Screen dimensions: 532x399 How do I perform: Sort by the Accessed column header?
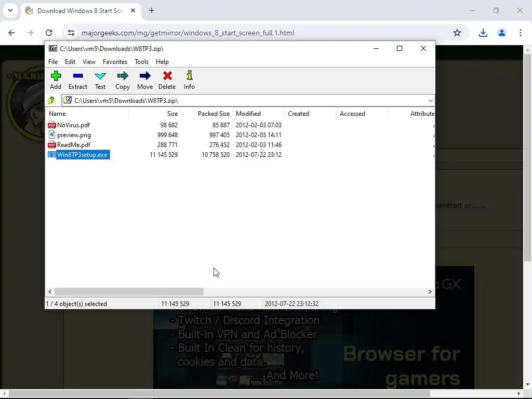coord(362,114)
